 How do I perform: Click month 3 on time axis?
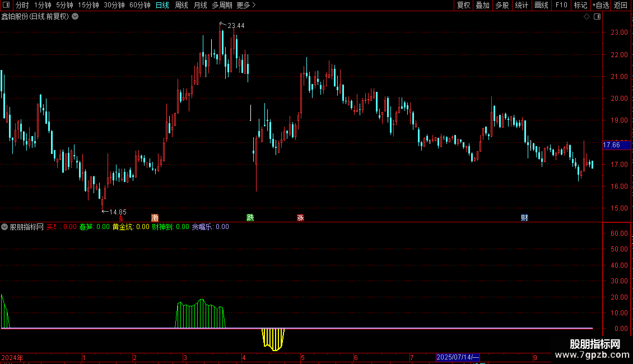(x=185, y=357)
